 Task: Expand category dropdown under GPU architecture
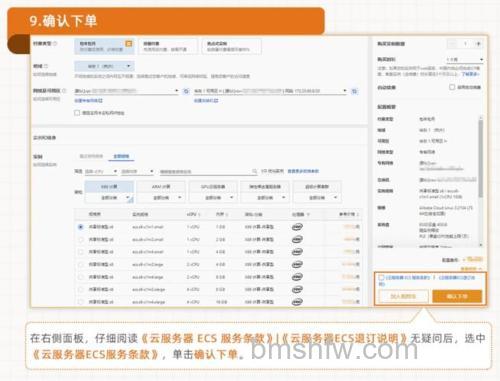click(x=213, y=198)
